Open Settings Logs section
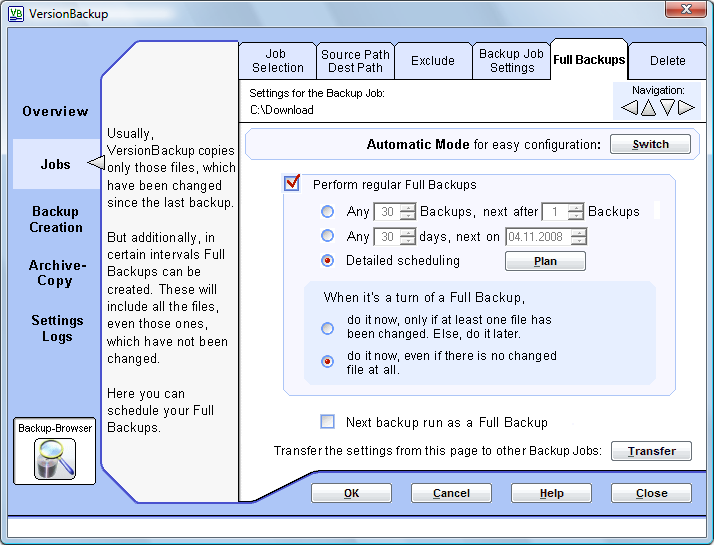 point(57,328)
